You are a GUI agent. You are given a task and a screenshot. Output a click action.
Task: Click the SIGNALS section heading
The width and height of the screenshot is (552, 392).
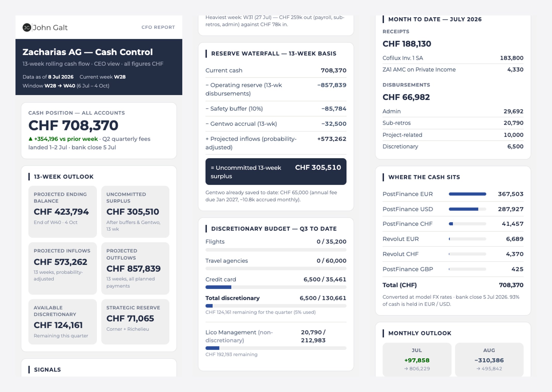pos(48,370)
